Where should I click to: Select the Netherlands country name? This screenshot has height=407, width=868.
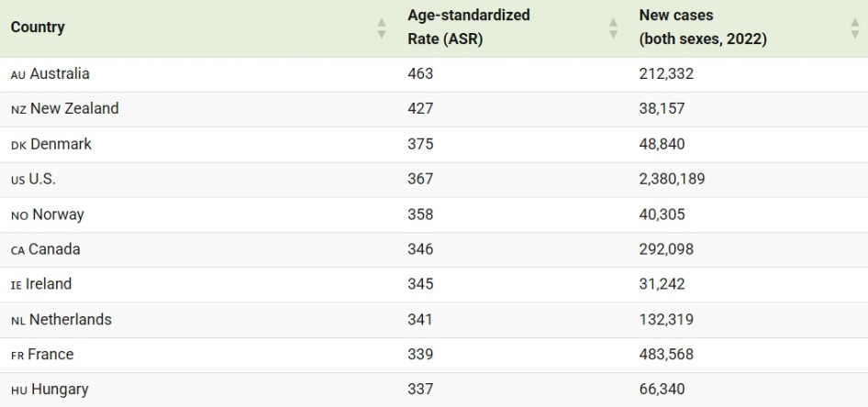coord(71,320)
